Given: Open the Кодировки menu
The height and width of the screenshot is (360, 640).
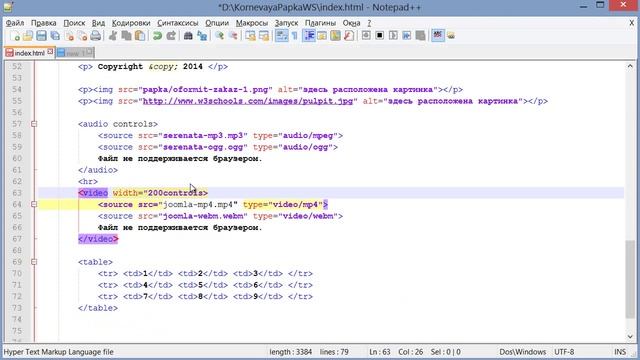Looking at the screenshot, I should pos(131,23).
